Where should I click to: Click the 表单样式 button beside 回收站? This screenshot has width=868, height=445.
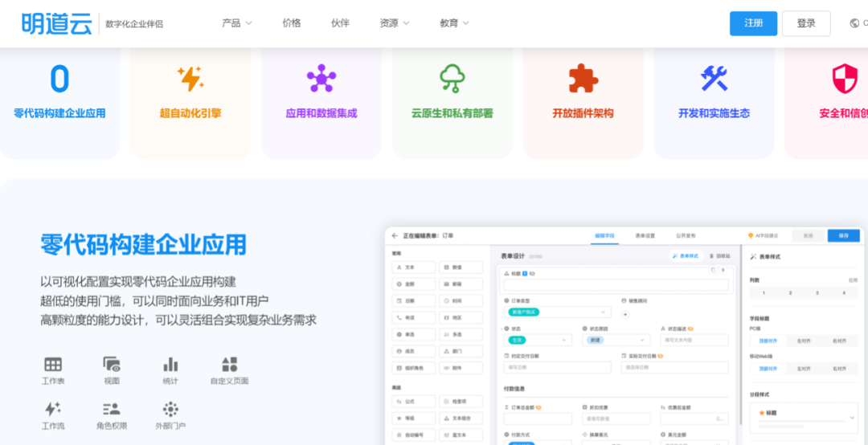[686, 256]
